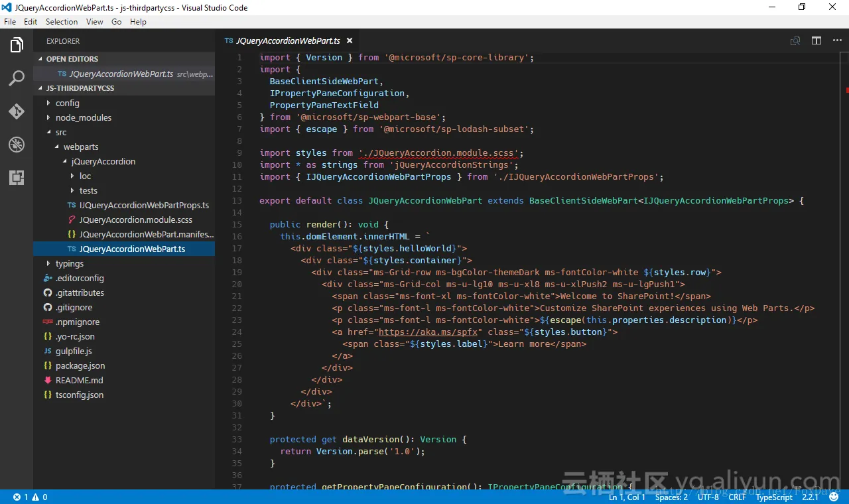Expand the loc folder

124,176
